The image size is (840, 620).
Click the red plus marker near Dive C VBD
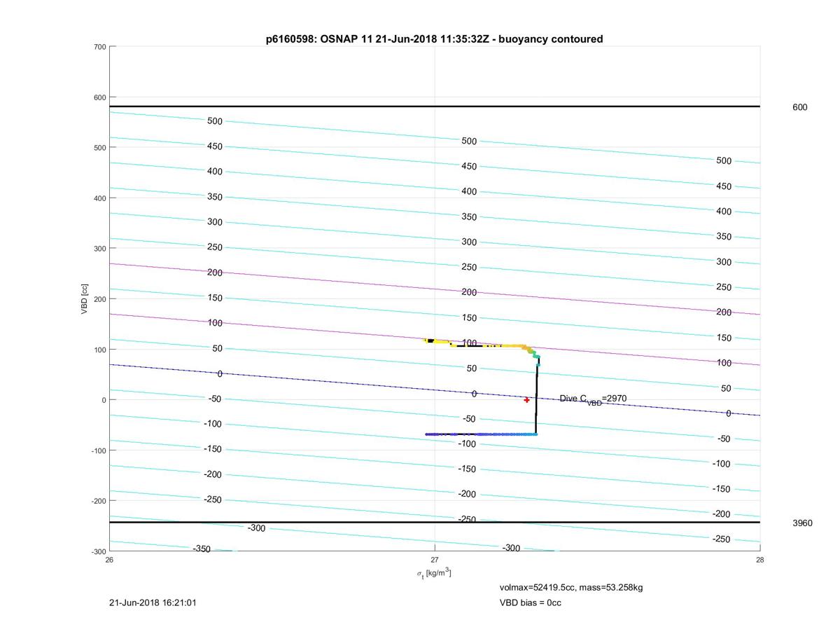527,400
